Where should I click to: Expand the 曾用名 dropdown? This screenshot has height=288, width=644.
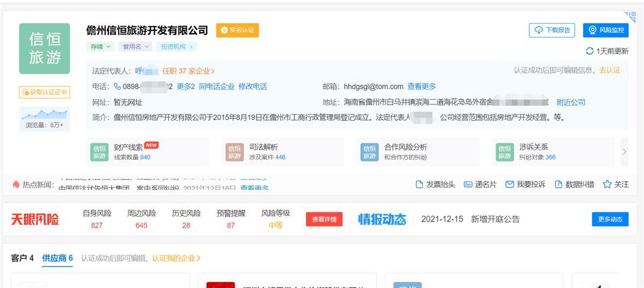coord(135,47)
